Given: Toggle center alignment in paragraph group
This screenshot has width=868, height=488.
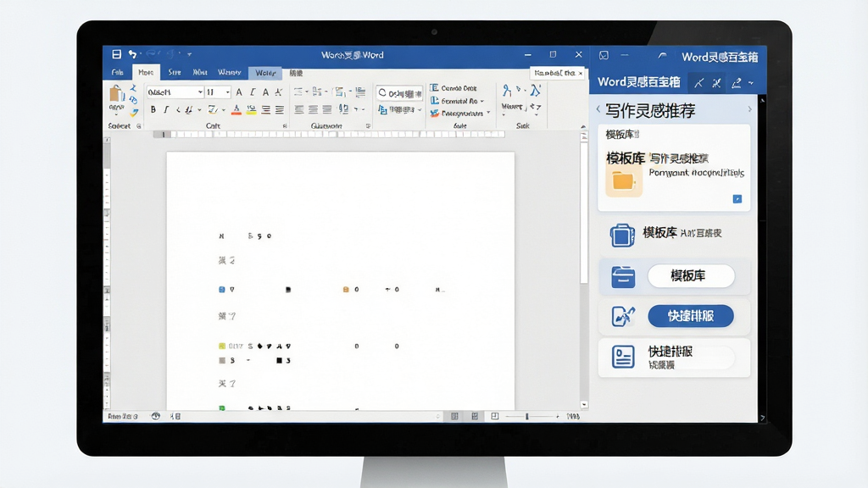Looking at the screenshot, I should [x=314, y=109].
